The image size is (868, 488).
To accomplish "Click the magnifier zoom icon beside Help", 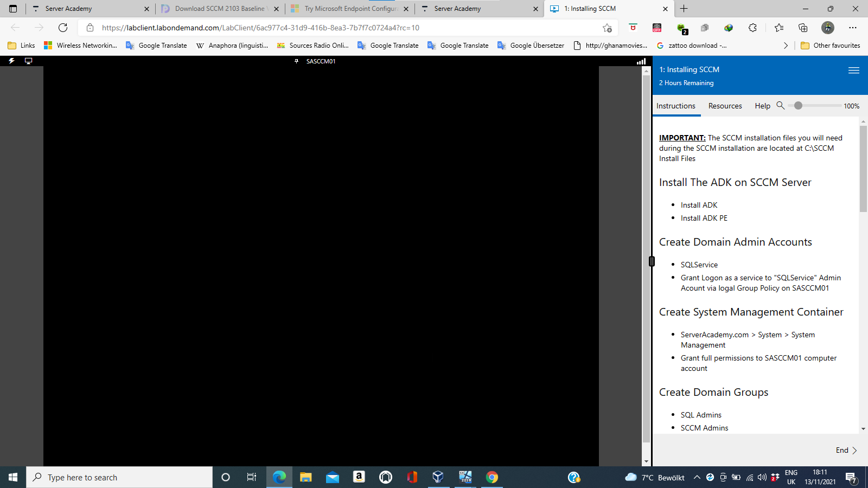I will pos(781,106).
